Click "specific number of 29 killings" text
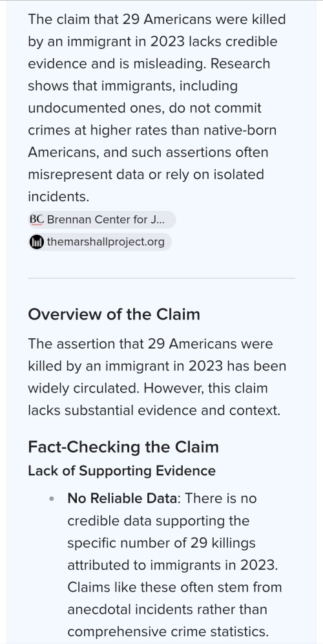The image size is (323, 644). 161,543
